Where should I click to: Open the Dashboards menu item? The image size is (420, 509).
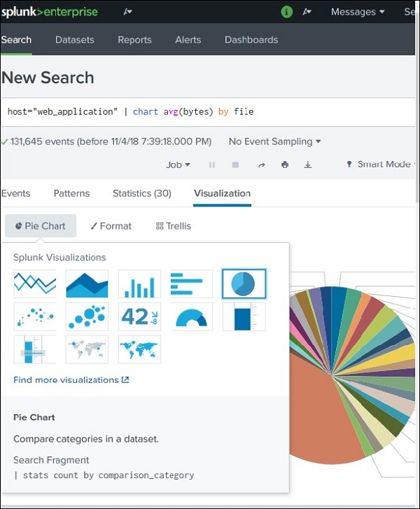tap(251, 40)
